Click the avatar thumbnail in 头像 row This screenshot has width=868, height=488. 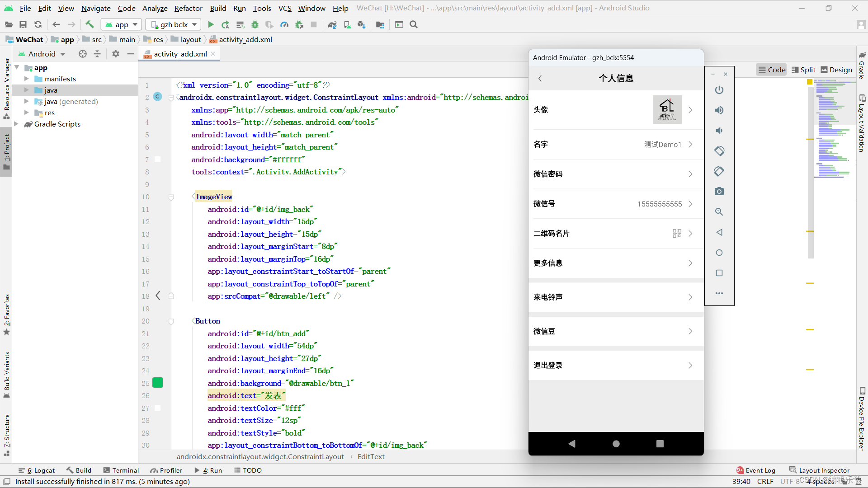click(667, 110)
